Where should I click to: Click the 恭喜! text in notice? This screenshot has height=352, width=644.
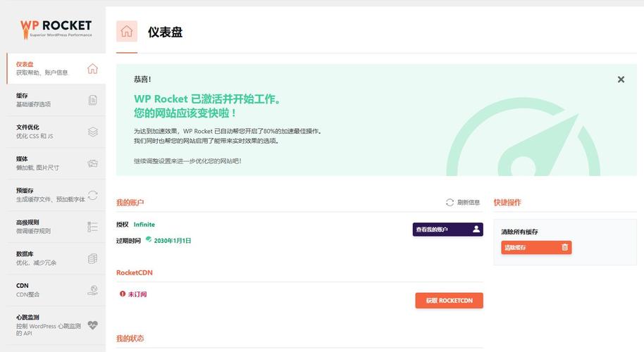click(x=142, y=79)
